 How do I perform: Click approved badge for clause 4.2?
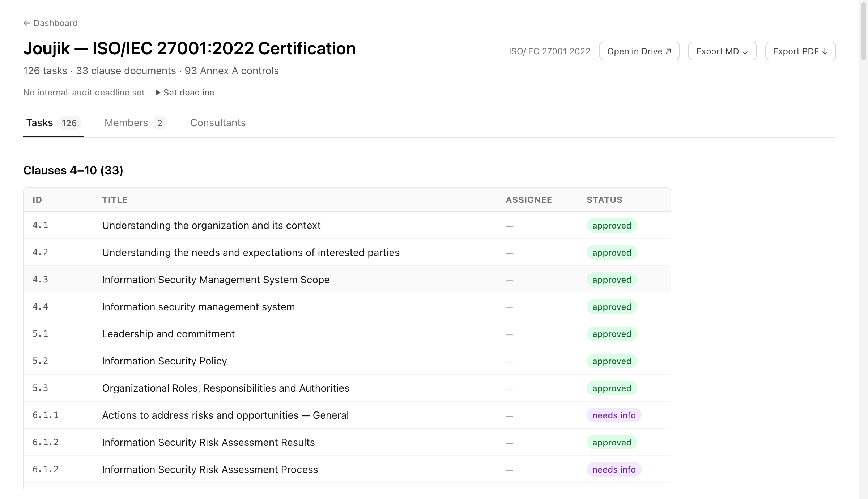(612, 252)
